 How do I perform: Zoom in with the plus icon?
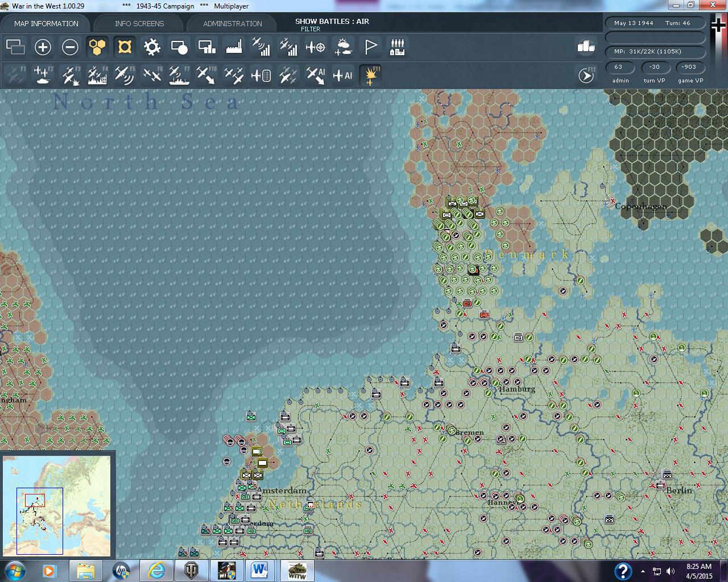pyautogui.click(x=43, y=47)
